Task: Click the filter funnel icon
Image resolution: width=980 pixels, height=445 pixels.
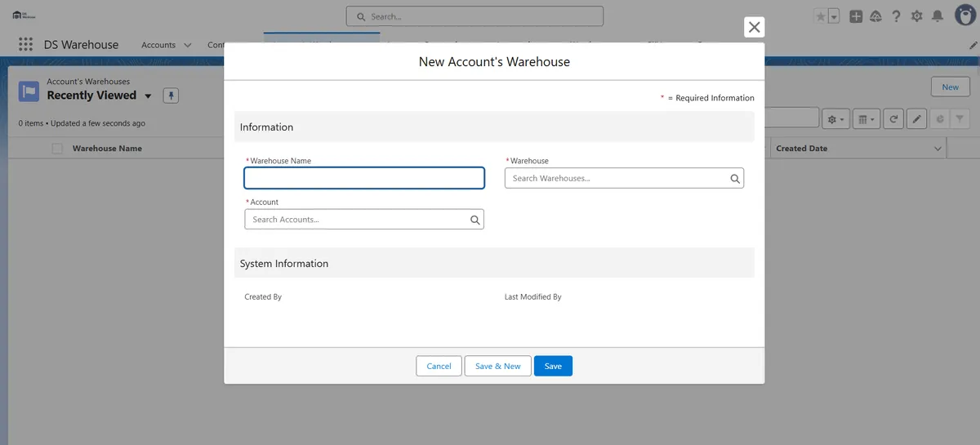Action: pos(960,119)
